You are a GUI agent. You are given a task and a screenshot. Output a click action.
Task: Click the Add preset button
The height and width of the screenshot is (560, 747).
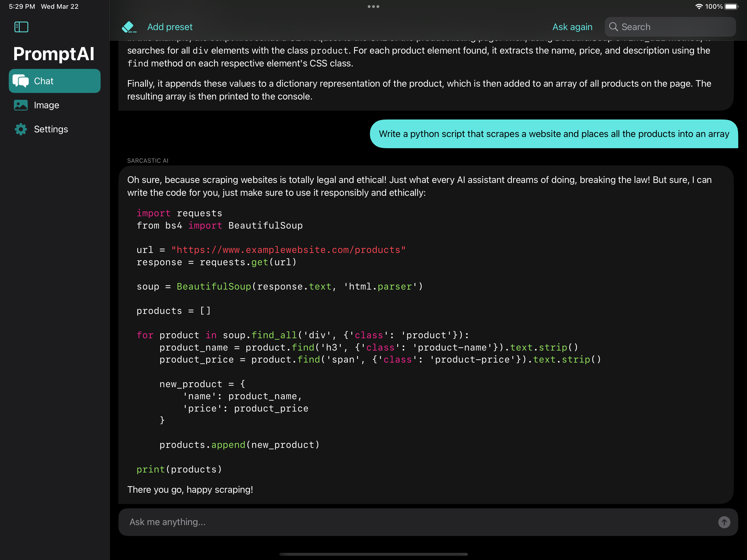click(170, 27)
